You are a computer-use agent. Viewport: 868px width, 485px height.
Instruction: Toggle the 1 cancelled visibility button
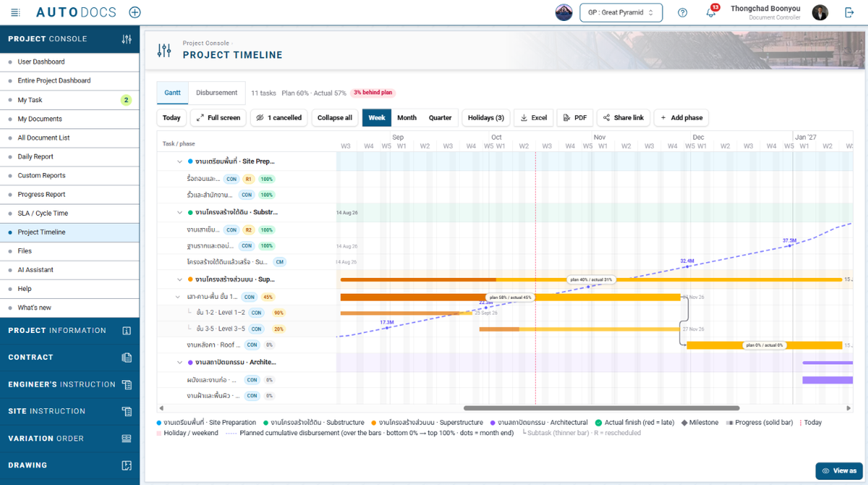coord(278,117)
